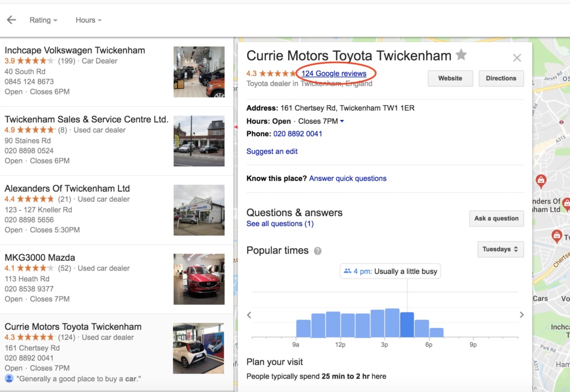
Task: Select Currie Motors Toyota Twickenham list entry title
Action: click(73, 326)
